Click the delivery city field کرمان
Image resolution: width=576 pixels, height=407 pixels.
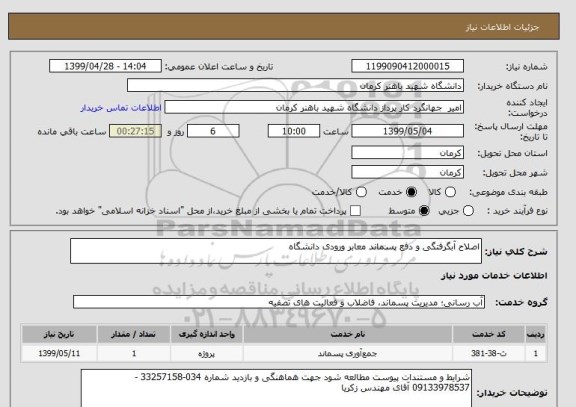pyautogui.click(x=407, y=172)
